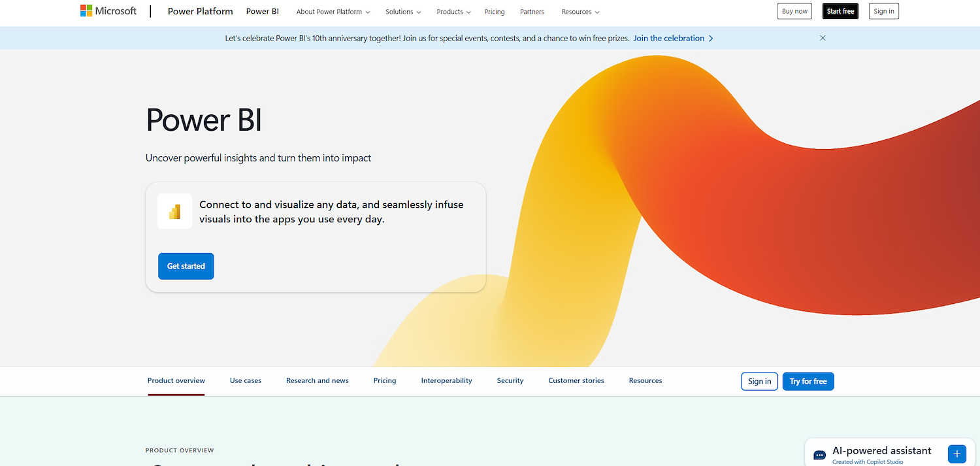Open the AI-powered assistant chat icon

[819, 455]
